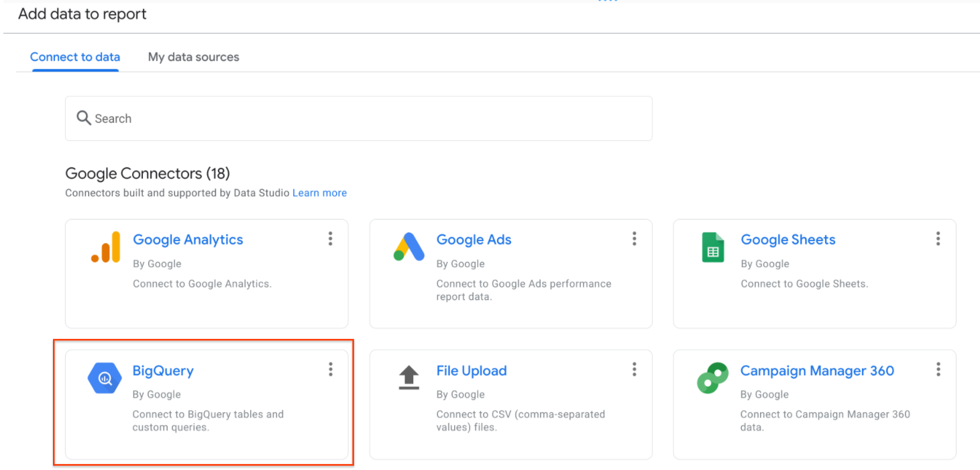The image size is (980, 470).
Task: Click the Google Analytics bar chart icon
Action: point(106,247)
